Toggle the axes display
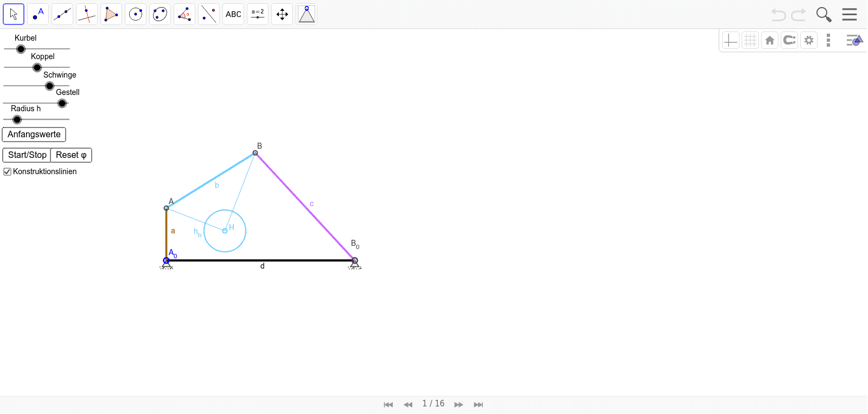The image size is (868, 414). 731,40
